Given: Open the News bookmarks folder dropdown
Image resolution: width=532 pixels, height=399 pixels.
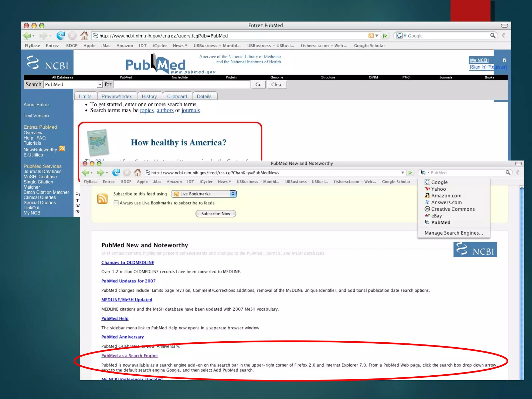Looking at the screenshot, I should 224,182.
